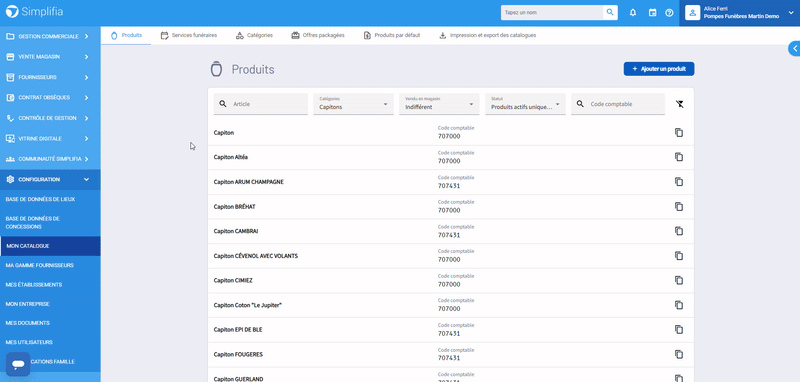Click the Contrat Obsèques sidebar icon

pos(10,97)
